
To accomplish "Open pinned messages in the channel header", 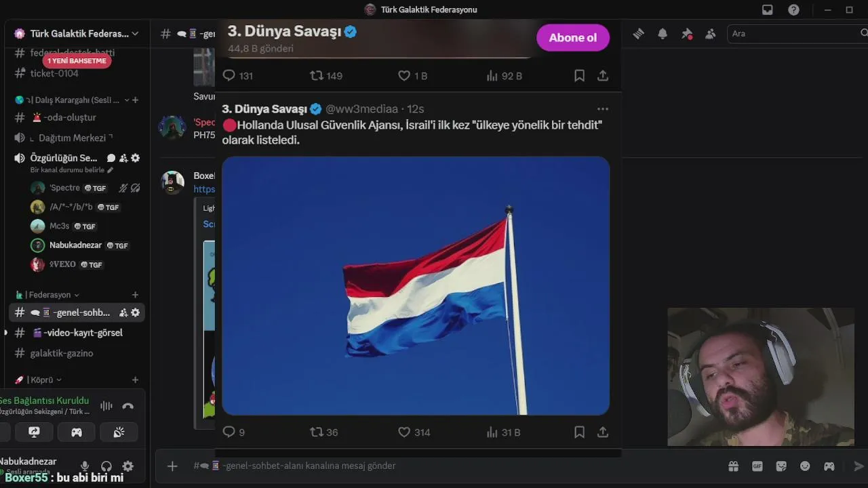I will [x=686, y=33].
